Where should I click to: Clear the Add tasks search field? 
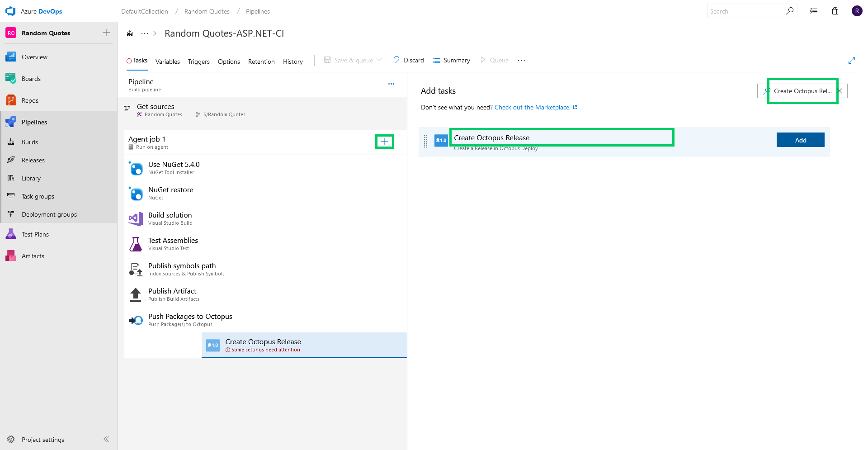point(840,91)
